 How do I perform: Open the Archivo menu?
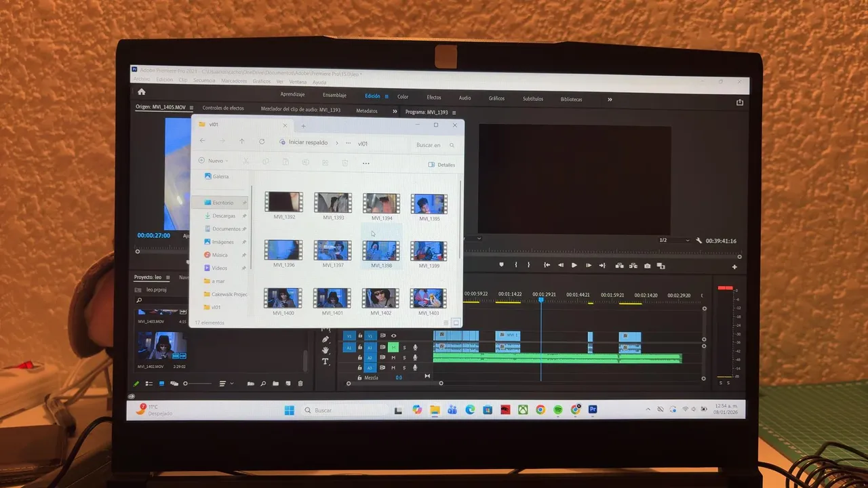(x=141, y=79)
